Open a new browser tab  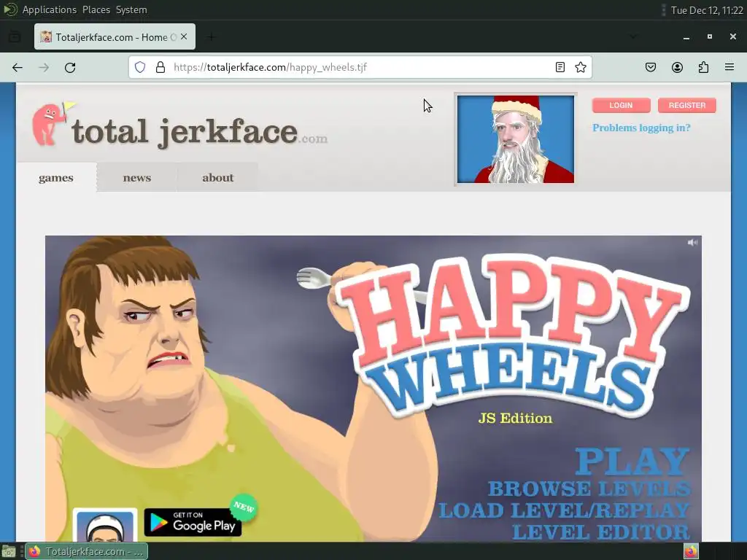pos(211,36)
